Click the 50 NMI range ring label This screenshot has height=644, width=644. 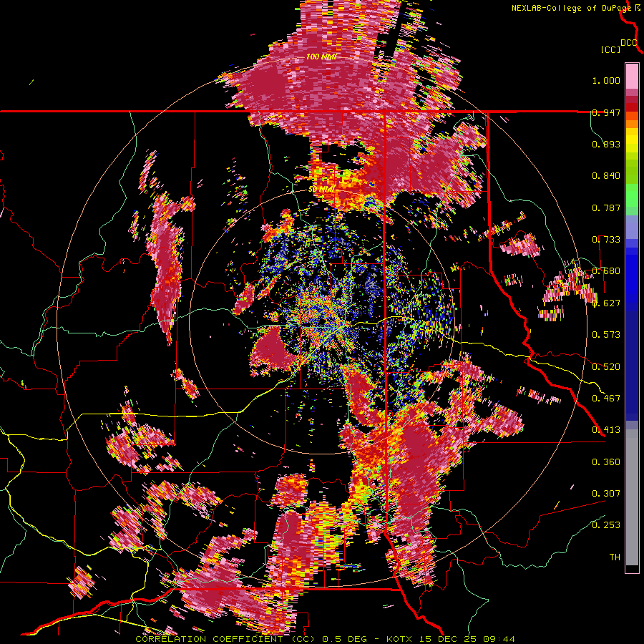coord(322,190)
